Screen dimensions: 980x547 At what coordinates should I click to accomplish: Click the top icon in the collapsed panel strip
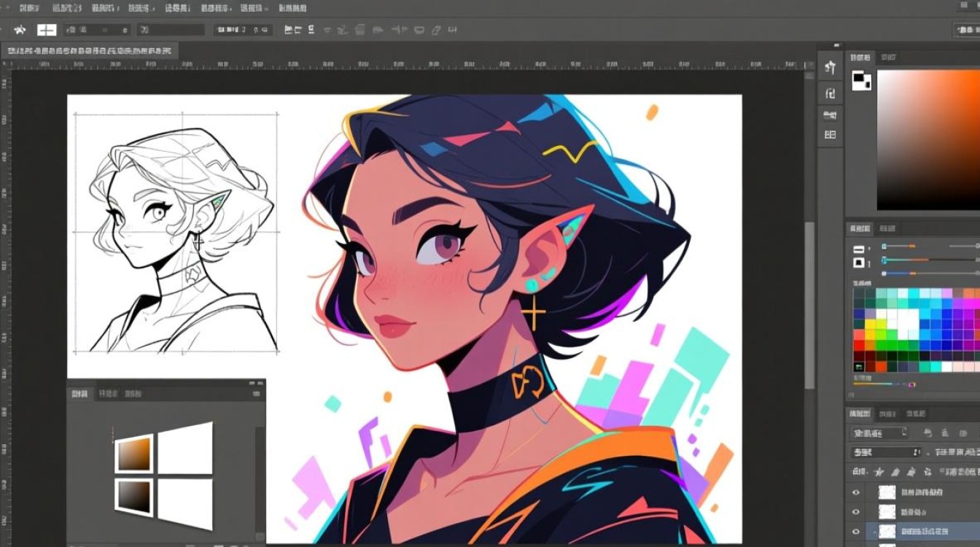(x=830, y=68)
